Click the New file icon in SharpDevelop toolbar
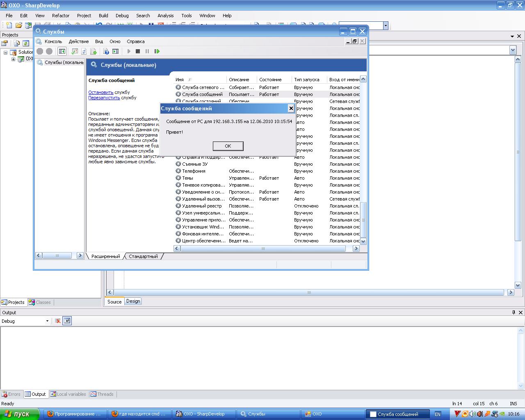Viewport: 525px width, 420px height. [x=9, y=25]
